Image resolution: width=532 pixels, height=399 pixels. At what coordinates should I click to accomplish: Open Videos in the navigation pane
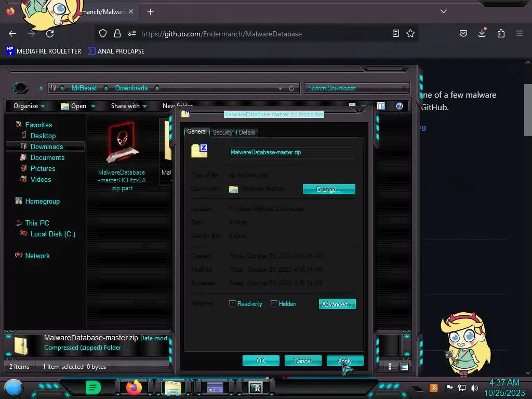[x=41, y=179]
